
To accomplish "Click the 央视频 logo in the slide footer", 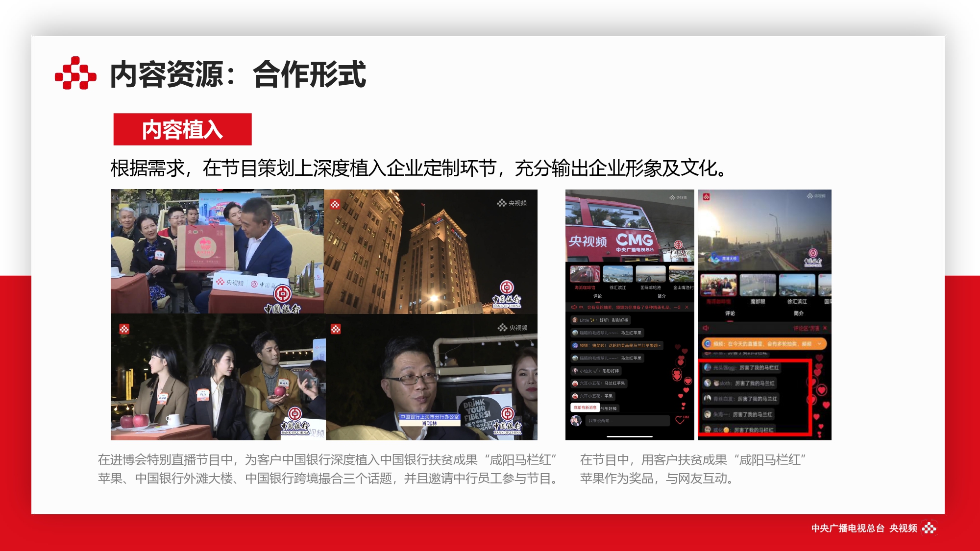I will (x=929, y=528).
